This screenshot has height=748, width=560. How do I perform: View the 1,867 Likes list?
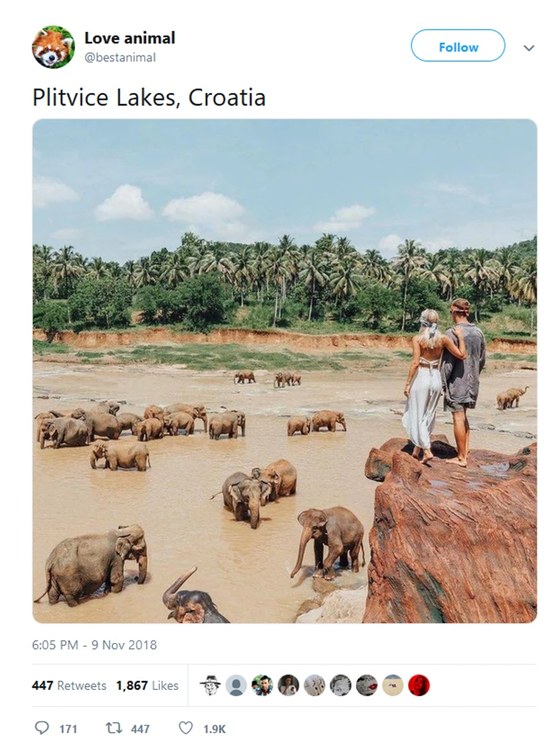[x=147, y=686]
